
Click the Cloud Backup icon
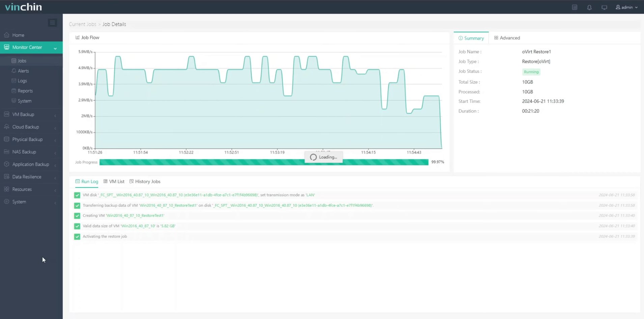pos(6,127)
